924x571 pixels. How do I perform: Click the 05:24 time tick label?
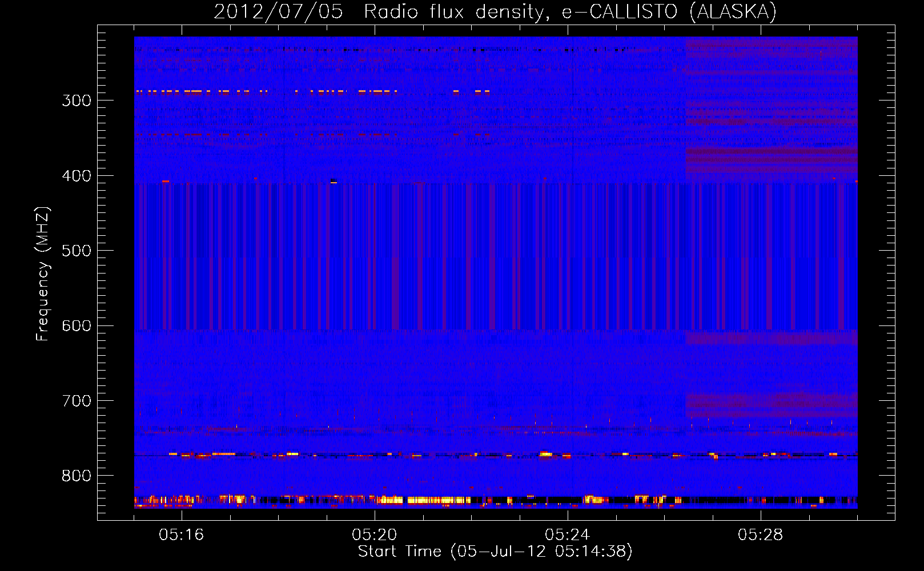[567, 534]
